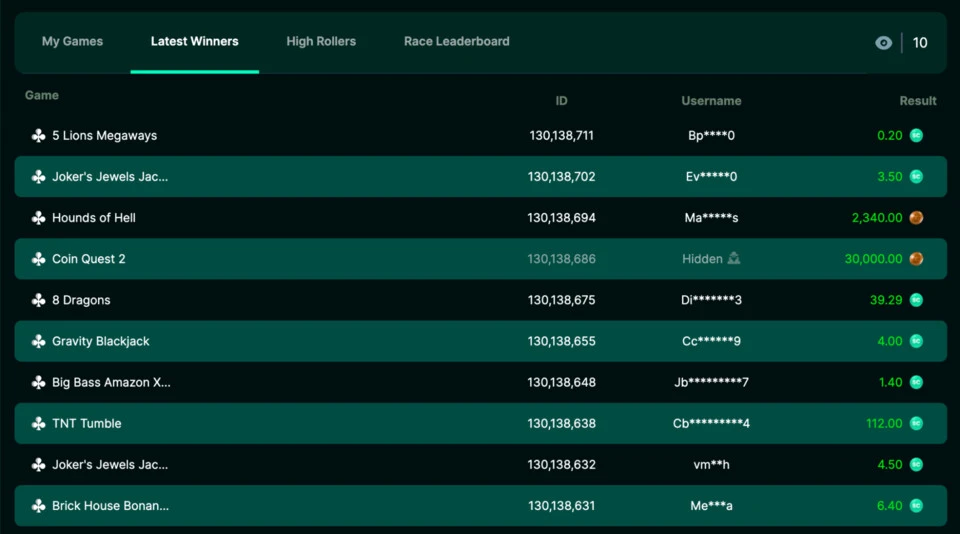The height and width of the screenshot is (534, 960).
Task: Click bet ID 130,138,631
Action: (561, 506)
